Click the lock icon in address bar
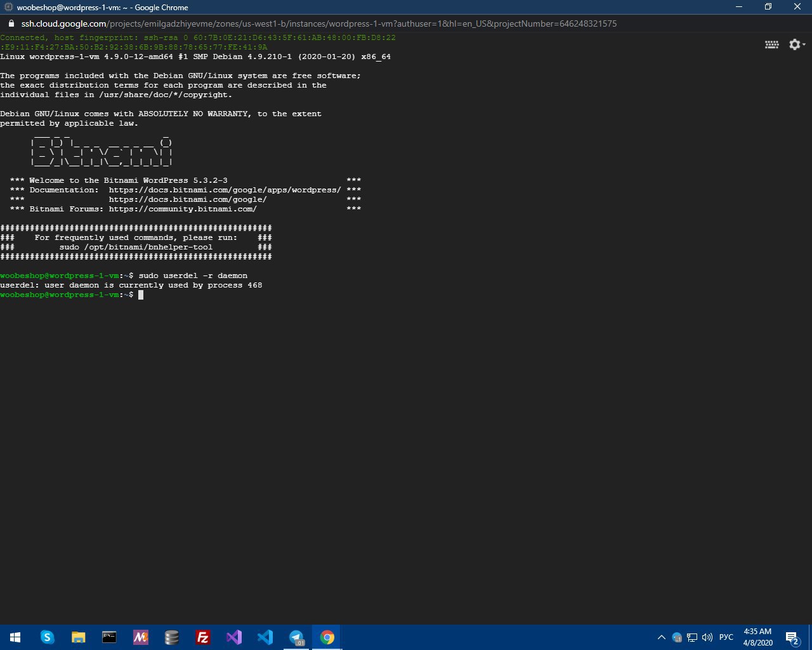This screenshot has height=650, width=812. click(11, 23)
